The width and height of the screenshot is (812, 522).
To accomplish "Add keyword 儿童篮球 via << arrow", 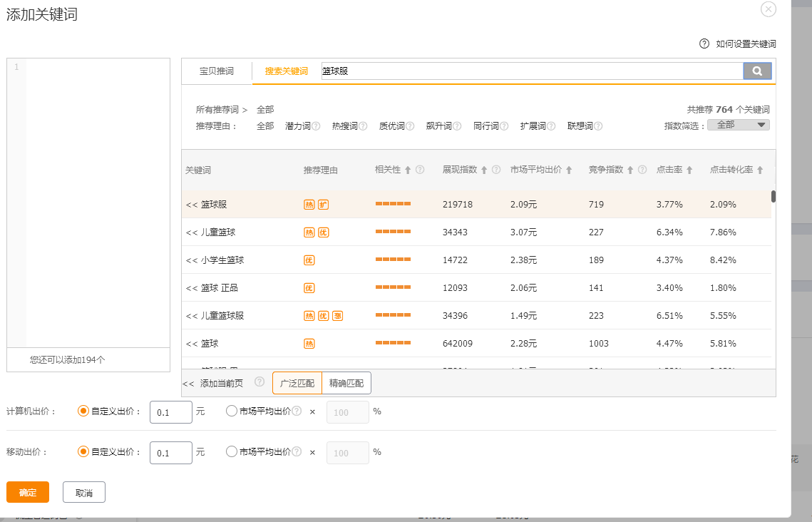I will coord(191,232).
